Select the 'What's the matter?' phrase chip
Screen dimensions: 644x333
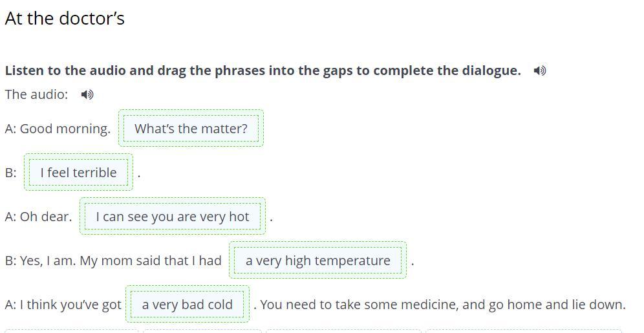(191, 129)
